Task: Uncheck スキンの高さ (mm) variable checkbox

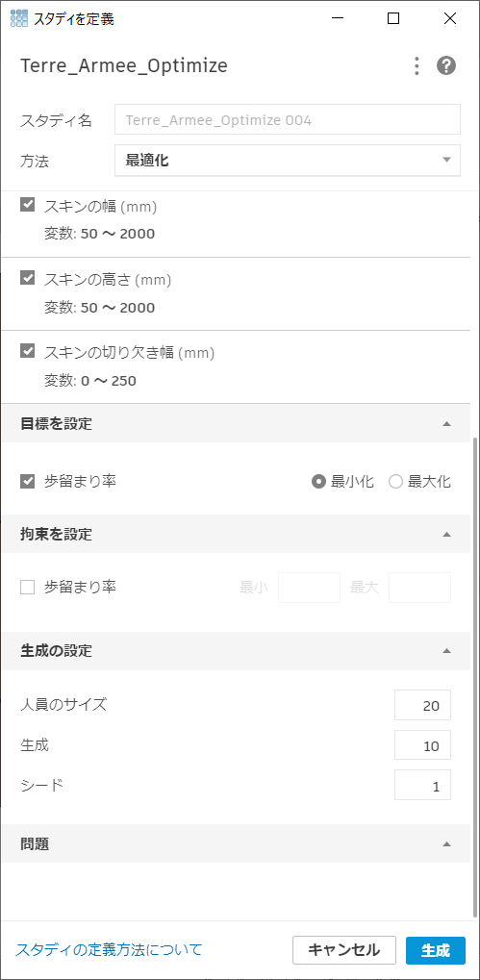Action: click(28, 279)
